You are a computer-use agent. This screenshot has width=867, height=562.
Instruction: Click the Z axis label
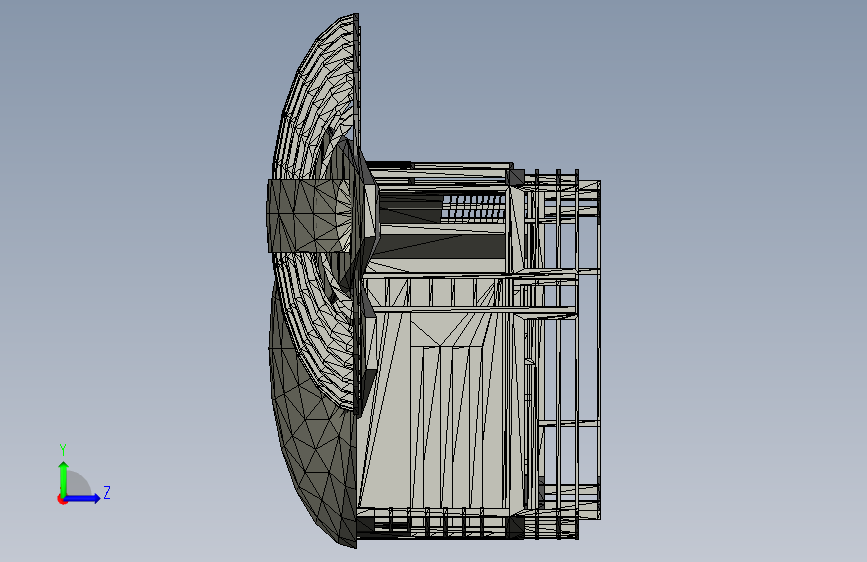click(107, 492)
